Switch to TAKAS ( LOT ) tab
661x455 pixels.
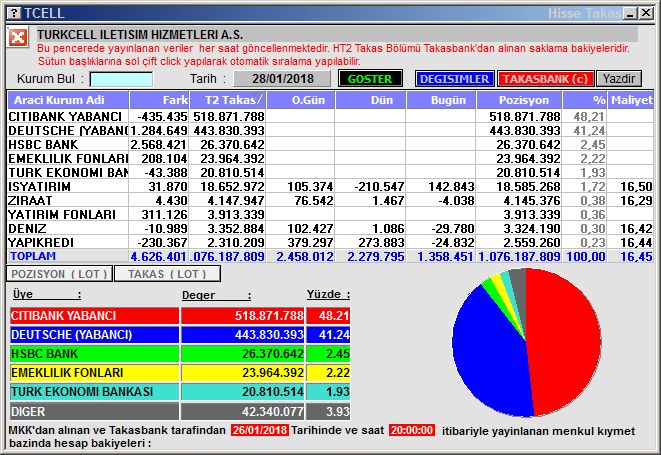coord(167,274)
